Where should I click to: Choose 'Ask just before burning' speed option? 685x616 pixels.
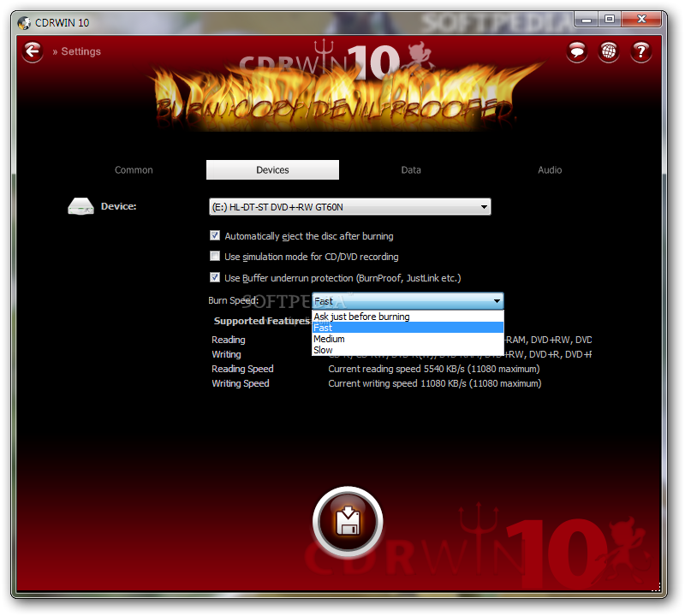click(x=408, y=317)
